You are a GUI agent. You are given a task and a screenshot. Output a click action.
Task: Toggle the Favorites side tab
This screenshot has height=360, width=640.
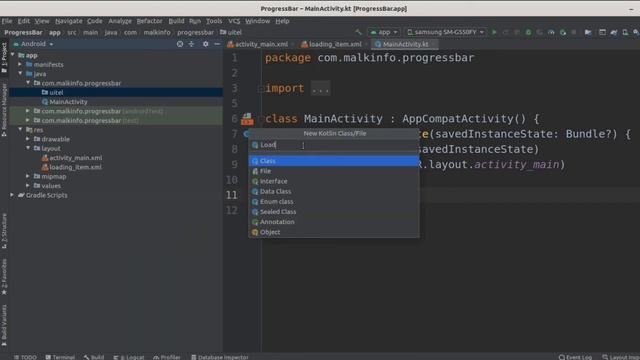click(4, 276)
